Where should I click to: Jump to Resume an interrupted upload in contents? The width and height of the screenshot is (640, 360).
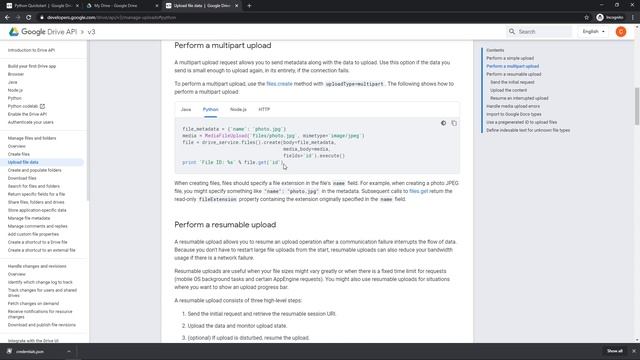(519, 98)
